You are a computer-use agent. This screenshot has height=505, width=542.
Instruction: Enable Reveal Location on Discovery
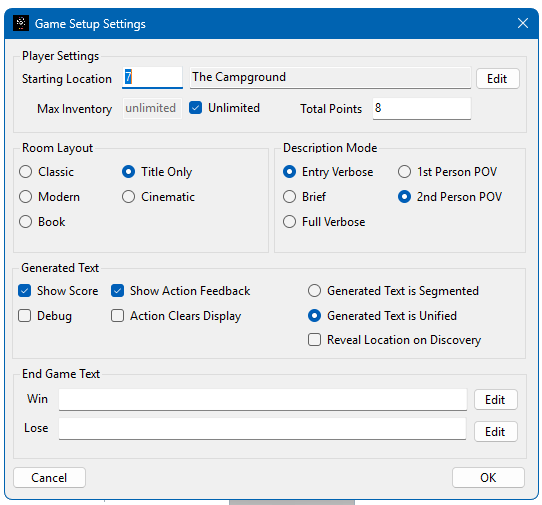[x=314, y=340]
